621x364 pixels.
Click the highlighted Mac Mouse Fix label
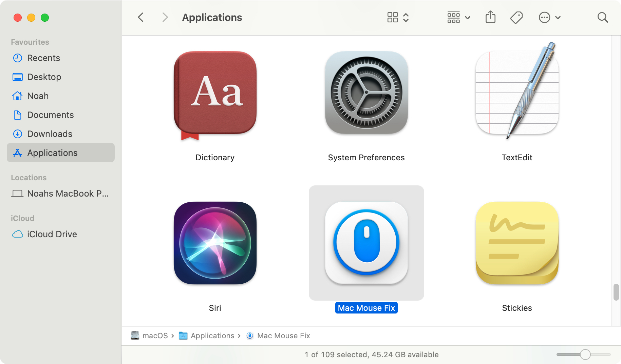click(x=366, y=308)
